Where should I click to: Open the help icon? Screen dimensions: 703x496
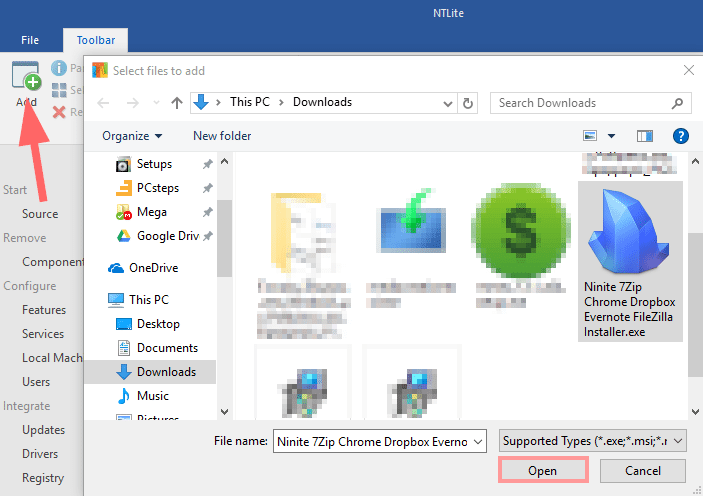pos(681,136)
